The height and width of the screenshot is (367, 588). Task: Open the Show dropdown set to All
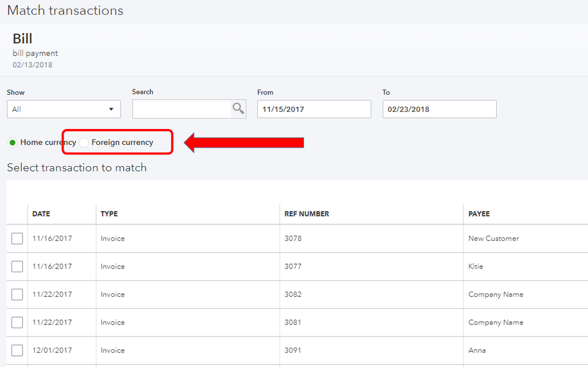64,109
